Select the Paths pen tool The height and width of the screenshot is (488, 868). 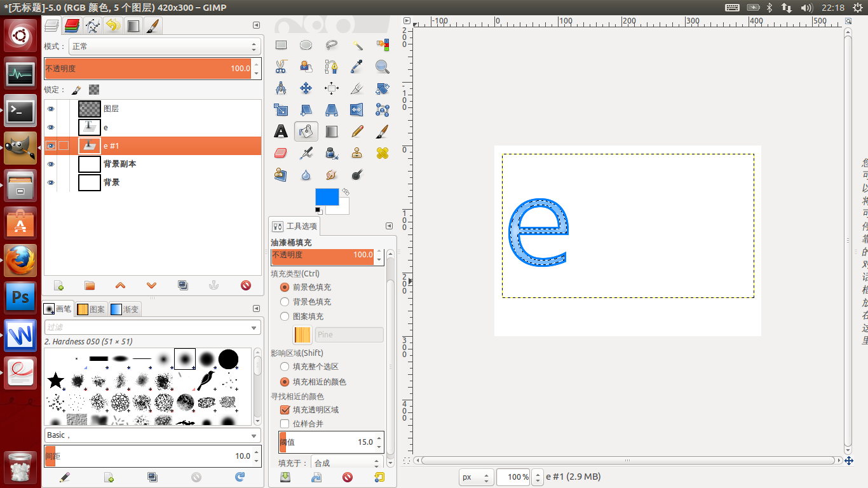(331, 67)
